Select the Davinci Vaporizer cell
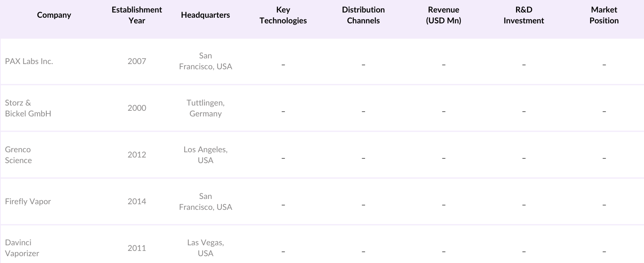 [x=22, y=248]
